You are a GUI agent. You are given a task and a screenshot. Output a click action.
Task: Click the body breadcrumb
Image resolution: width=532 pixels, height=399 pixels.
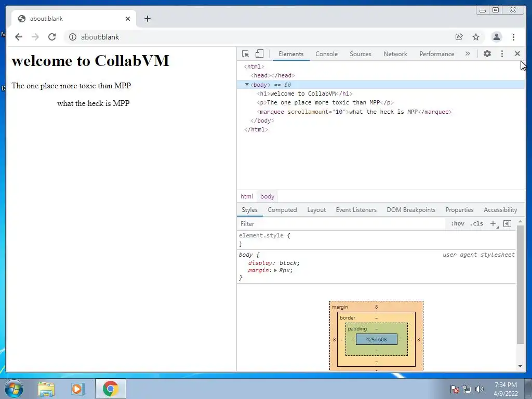click(267, 196)
